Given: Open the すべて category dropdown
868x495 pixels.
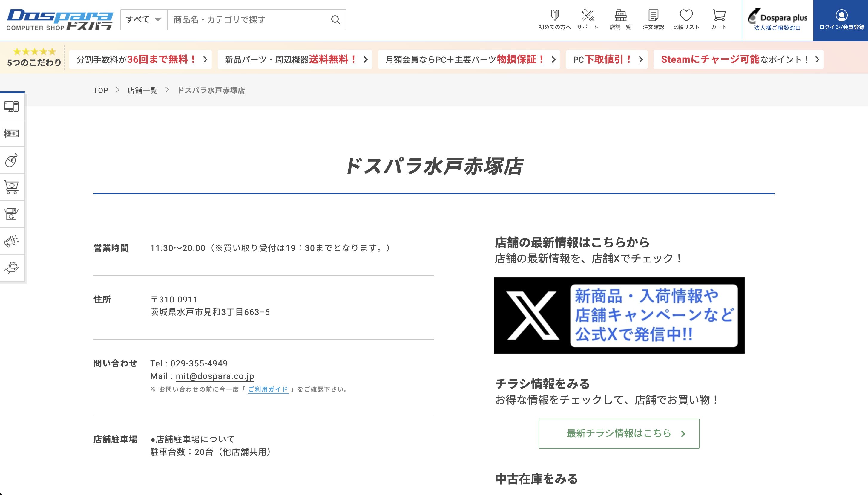Looking at the screenshot, I should click(x=144, y=20).
